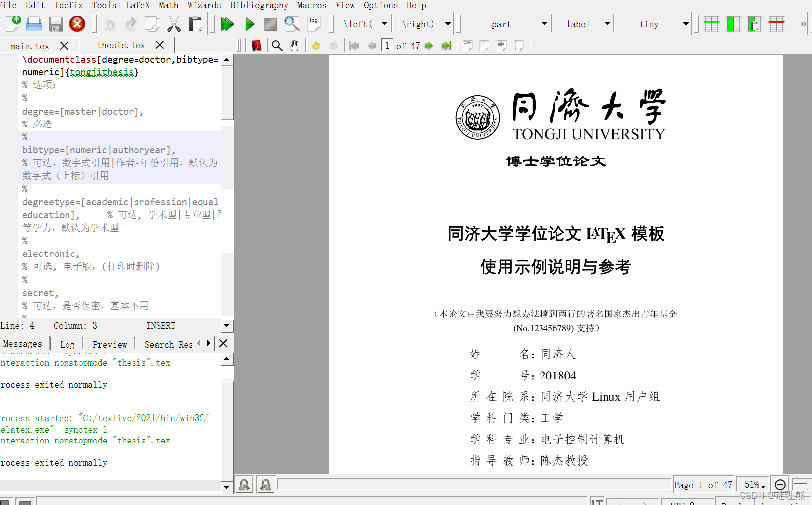The height and width of the screenshot is (505, 812).
Task: Open external PDF viewer red book icon
Action: coord(257,46)
